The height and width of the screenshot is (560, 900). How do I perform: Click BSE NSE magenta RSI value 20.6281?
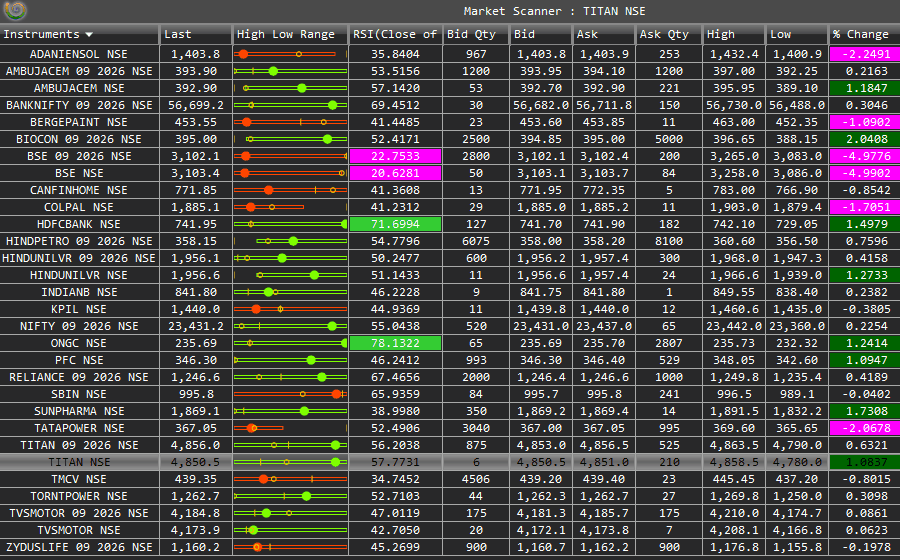[395, 173]
